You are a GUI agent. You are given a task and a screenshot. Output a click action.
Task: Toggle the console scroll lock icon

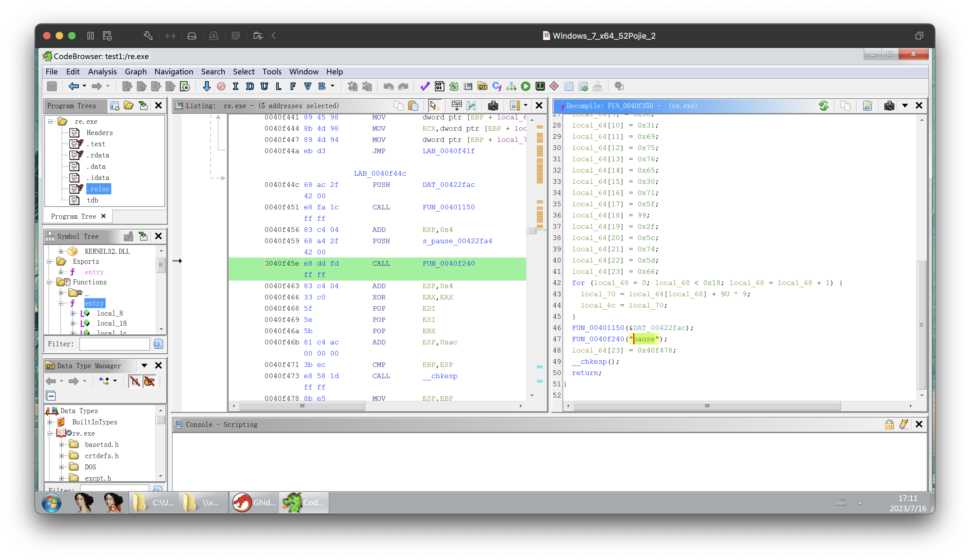[889, 424]
